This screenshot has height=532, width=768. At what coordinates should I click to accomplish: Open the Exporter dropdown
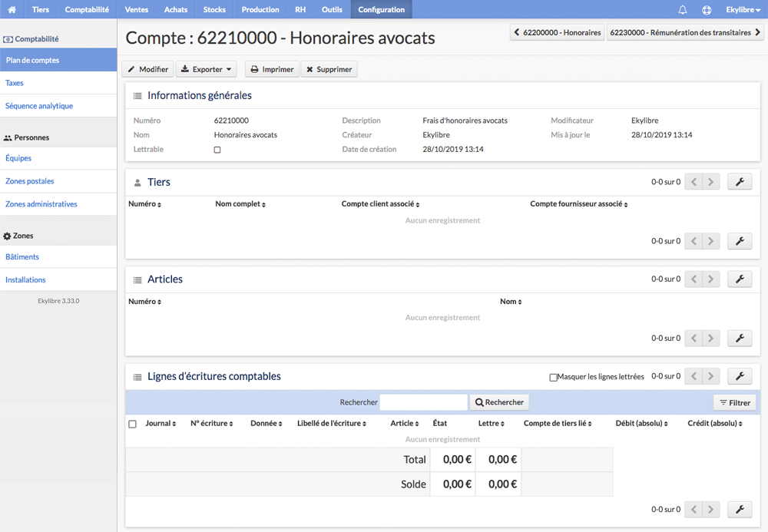(206, 70)
